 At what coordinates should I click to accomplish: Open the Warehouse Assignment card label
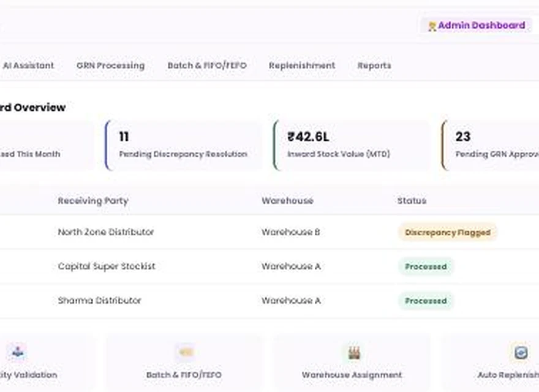coord(352,375)
